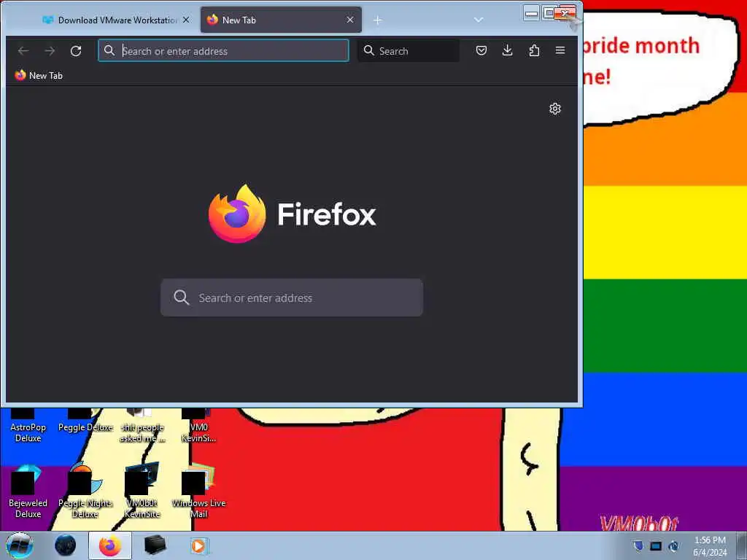
Task: Open the Extensions puzzle icon
Action: [534, 50]
